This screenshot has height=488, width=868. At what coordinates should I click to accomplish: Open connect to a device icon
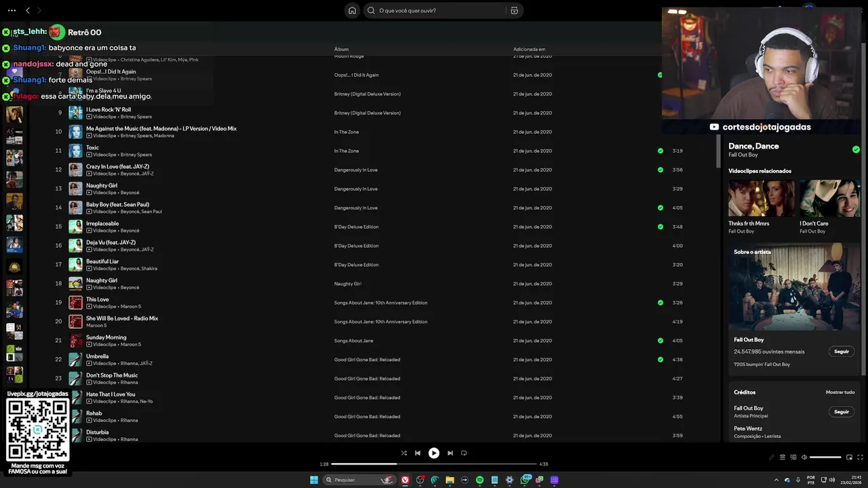(793, 457)
